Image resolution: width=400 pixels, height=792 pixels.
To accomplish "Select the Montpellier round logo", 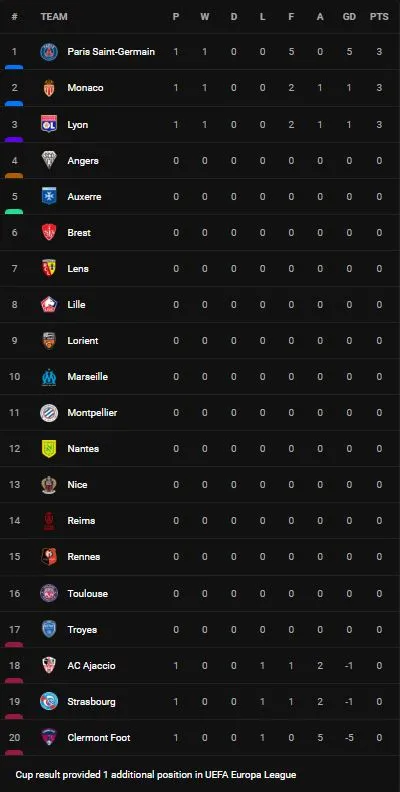I will click(x=49, y=413).
